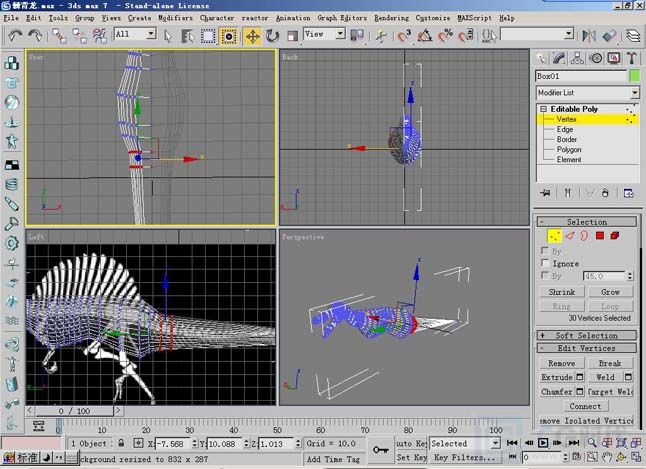Switch to the Utilities hammer tab

pyautogui.click(x=632, y=58)
